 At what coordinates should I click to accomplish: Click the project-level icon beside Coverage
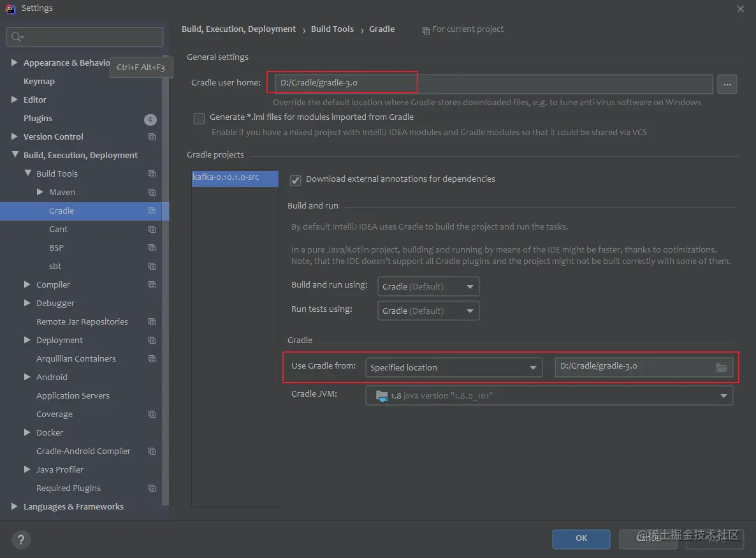[152, 415]
